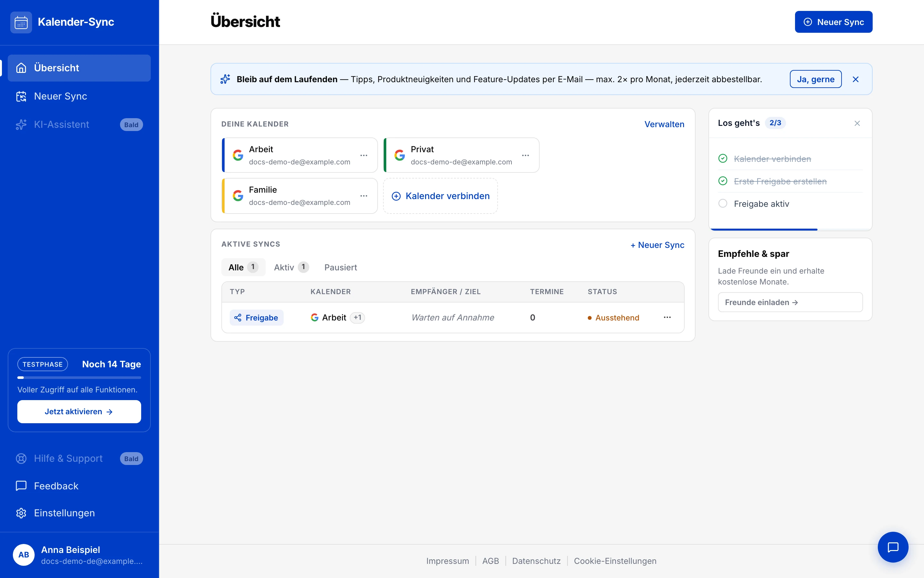Select the Aktiv syncs tab

click(291, 267)
